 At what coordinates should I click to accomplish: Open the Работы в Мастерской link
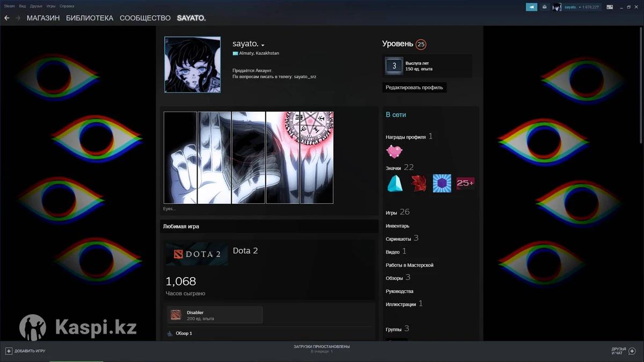point(409,265)
